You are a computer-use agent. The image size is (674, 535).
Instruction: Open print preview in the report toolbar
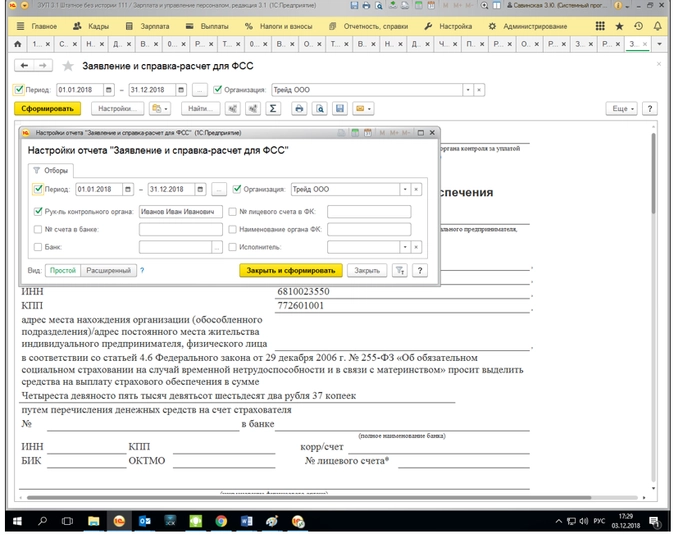(x=320, y=109)
